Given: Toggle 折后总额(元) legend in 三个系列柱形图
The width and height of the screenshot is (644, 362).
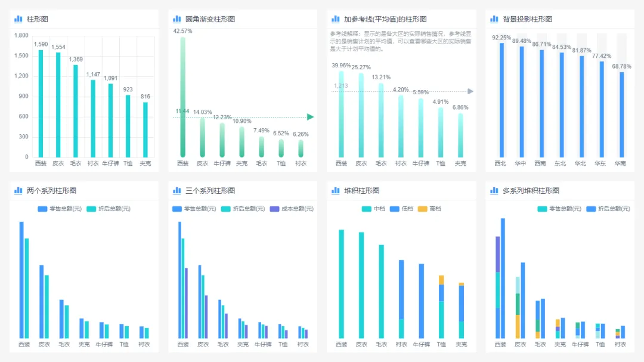Looking at the screenshot, I should tap(243, 209).
